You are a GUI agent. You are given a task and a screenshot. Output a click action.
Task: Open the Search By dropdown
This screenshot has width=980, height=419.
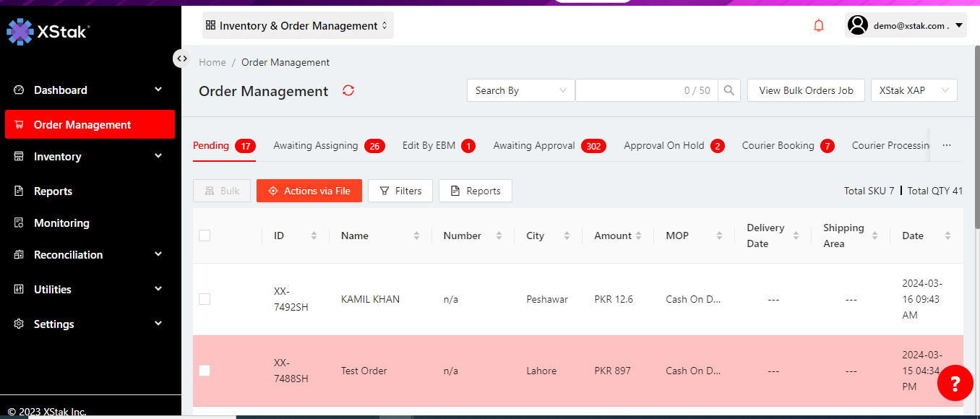[520, 90]
